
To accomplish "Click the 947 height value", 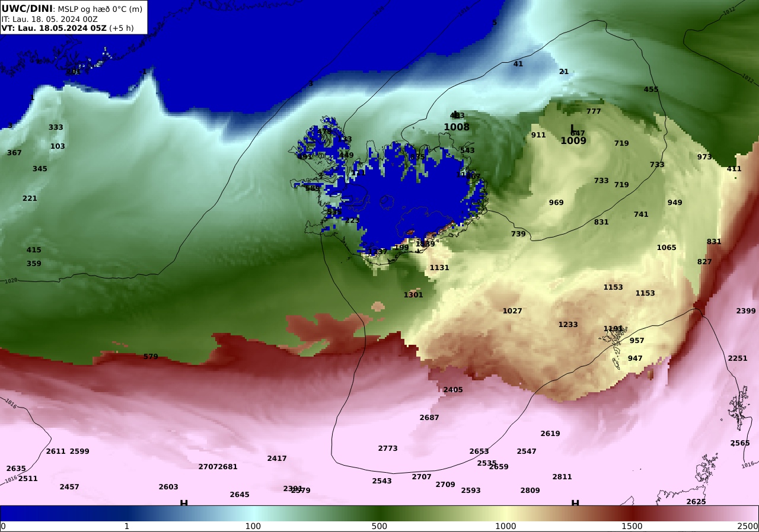I will 635,358.
